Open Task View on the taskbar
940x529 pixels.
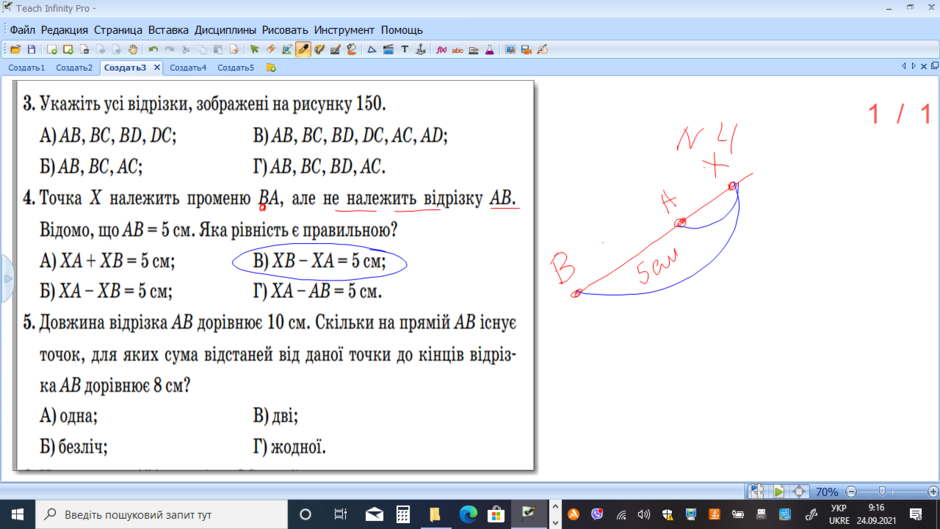click(x=341, y=515)
